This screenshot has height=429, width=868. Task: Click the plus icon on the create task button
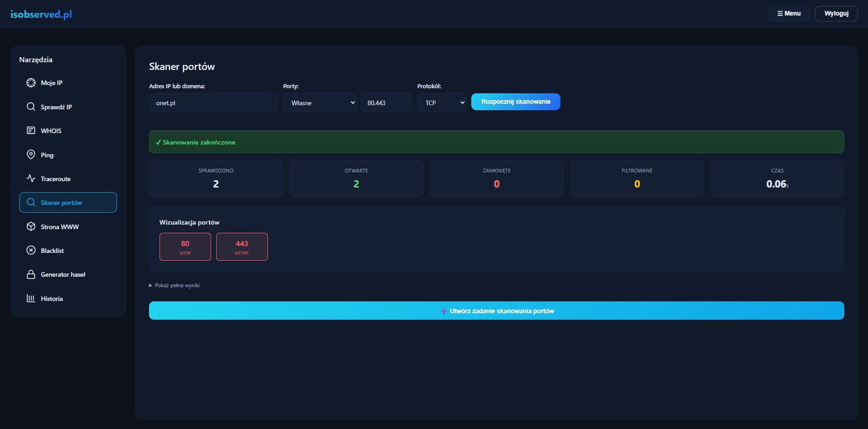click(x=443, y=311)
